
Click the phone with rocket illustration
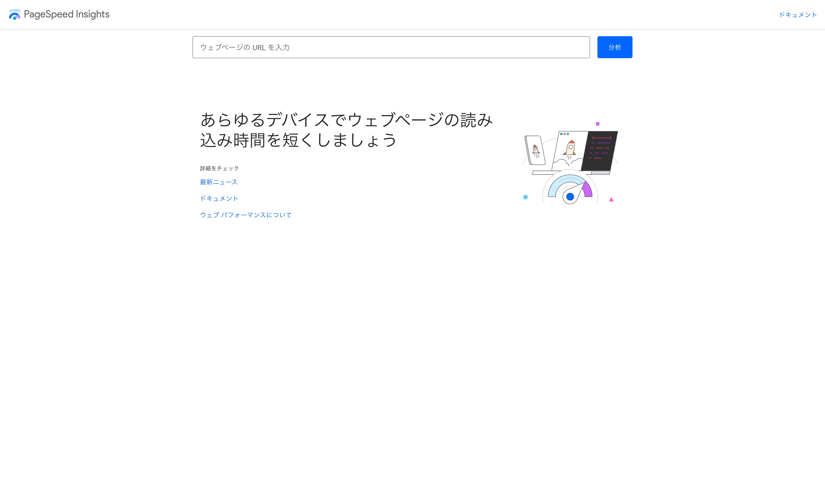point(535,150)
